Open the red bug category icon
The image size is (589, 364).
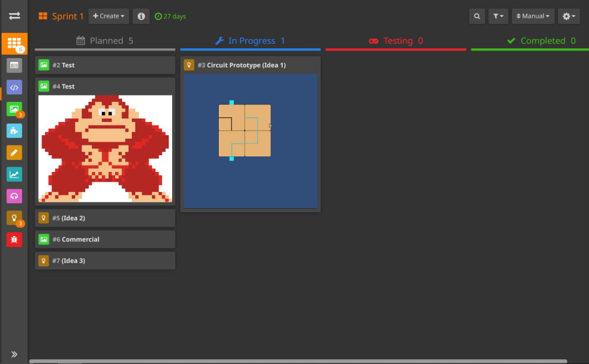pos(14,239)
